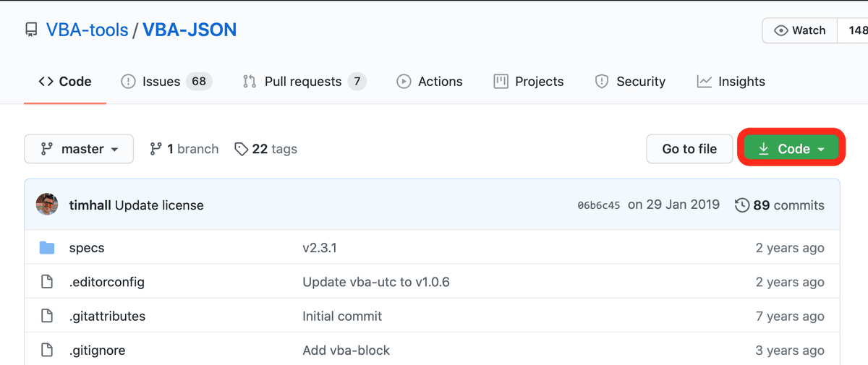868x365 pixels.
Task: Switch to the Issues tab
Action: coord(160,82)
